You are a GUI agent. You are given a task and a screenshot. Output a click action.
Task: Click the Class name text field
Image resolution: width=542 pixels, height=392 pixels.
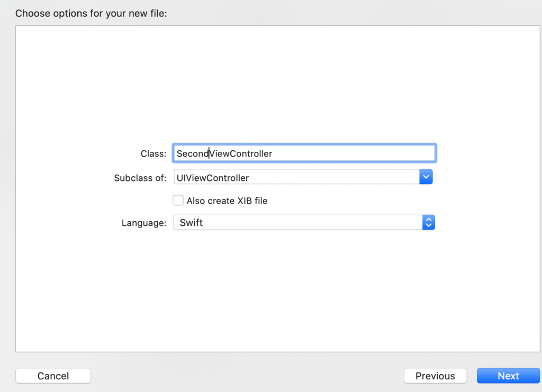coord(304,153)
